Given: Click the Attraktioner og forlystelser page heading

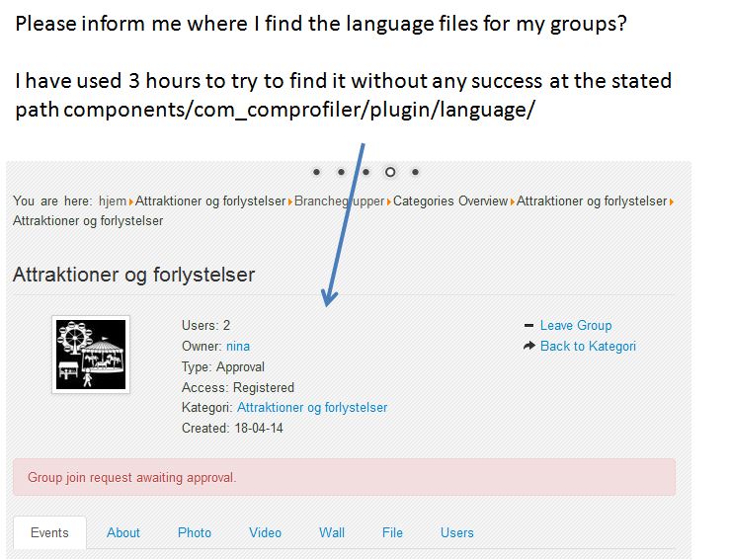Looking at the screenshot, I should (x=133, y=275).
